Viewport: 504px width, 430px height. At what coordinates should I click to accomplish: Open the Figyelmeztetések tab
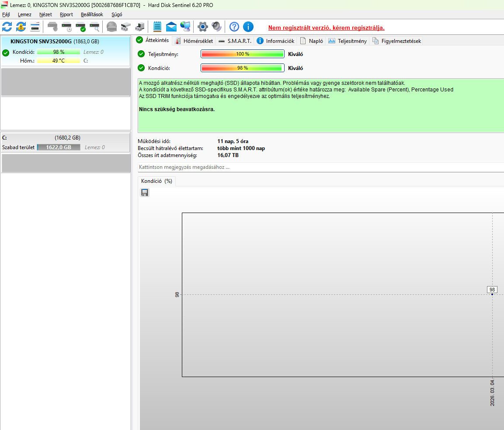[x=396, y=41]
